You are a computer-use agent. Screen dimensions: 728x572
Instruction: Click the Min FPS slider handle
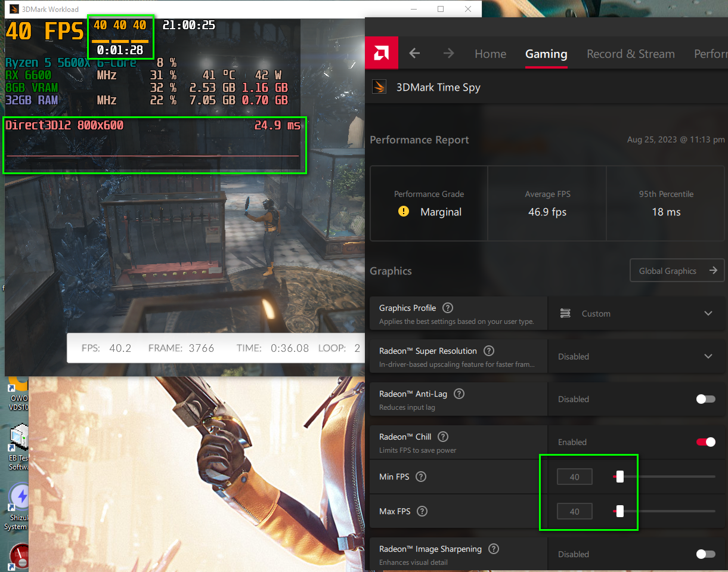pyautogui.click(x=620, y=477)
